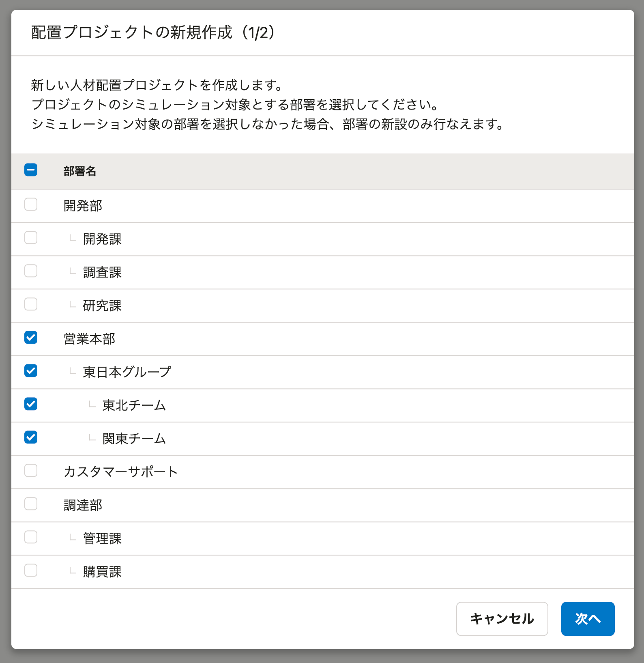Uncheck the 東日本グループ checkbox
644x663 pixels.
tap(31, 370)
